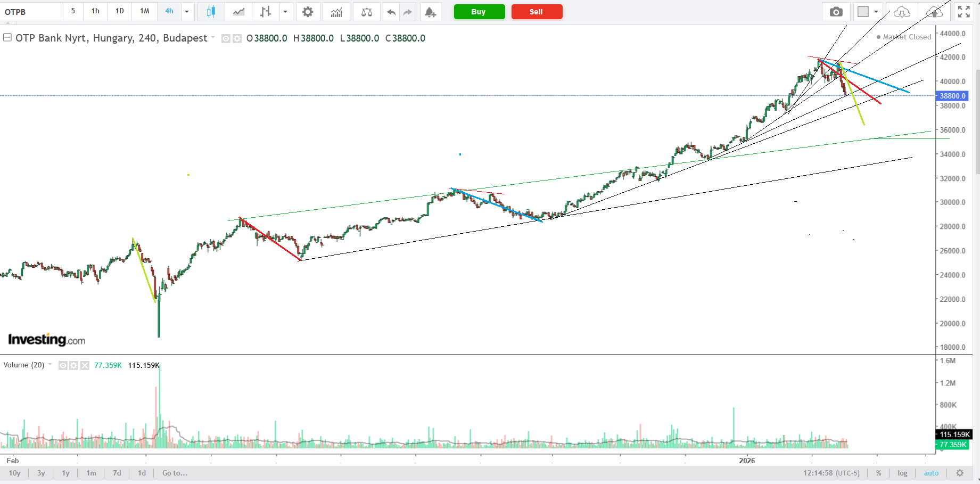
Task: Create an alert with the bell icon
Action: [430, 12]
